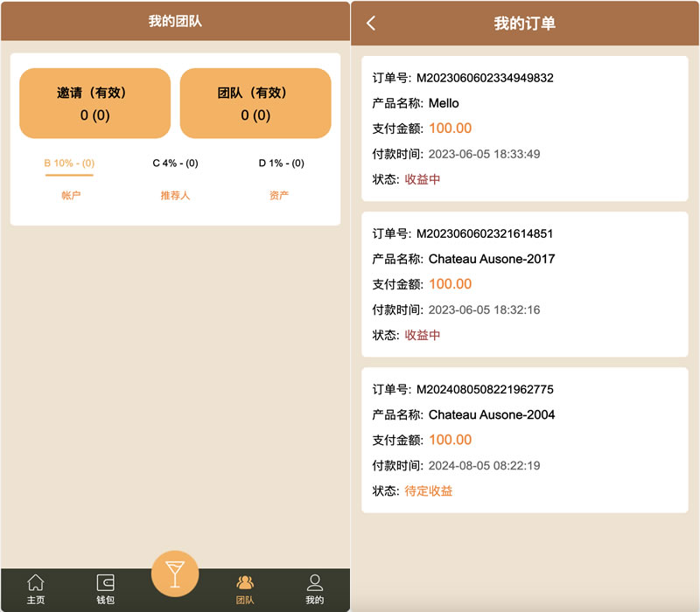Click product name Mello
Screen dimensions: 700x612
(444, 103)
